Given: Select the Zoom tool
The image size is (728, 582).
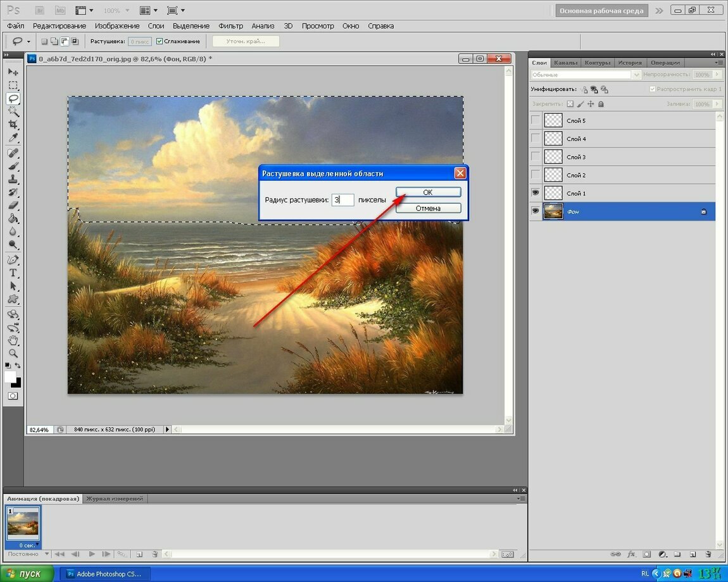Looking at the screenshot, I should tap(13, 354).
